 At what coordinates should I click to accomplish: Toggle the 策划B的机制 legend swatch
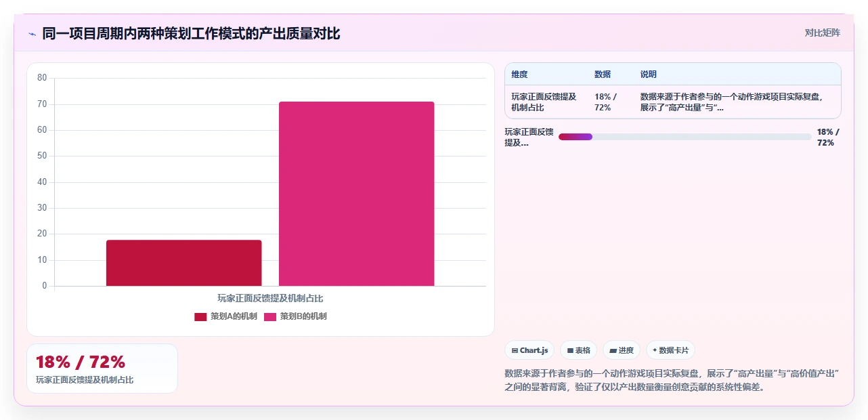point(270,316)
